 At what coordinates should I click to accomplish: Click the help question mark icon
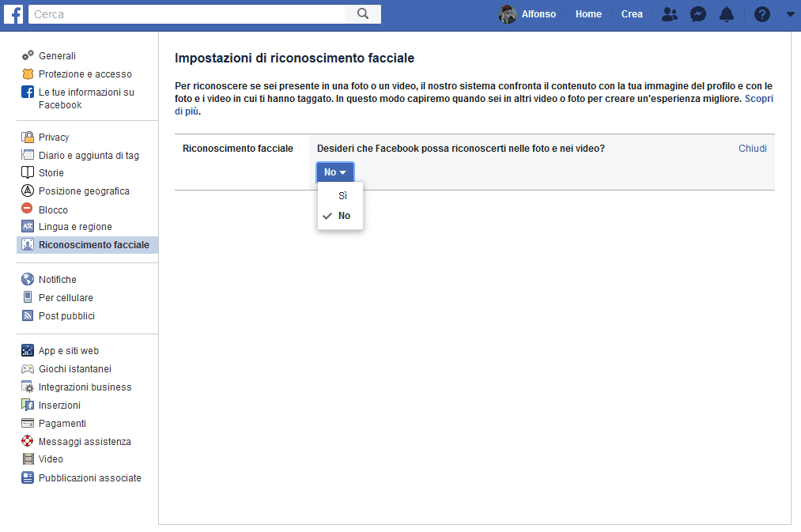pyautogui.click(x=762, y=14)
